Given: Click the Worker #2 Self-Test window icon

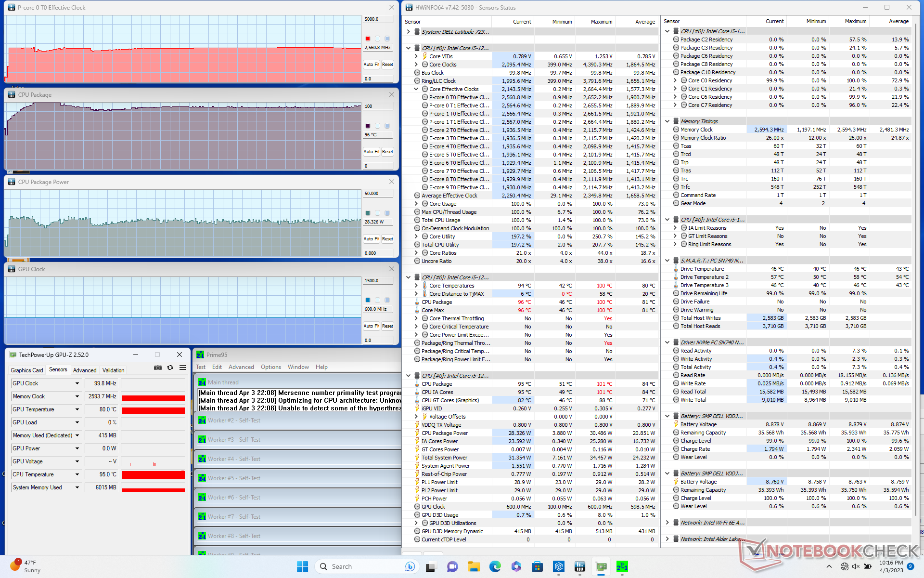Looking at the screenshot, I should click(202, 420).
